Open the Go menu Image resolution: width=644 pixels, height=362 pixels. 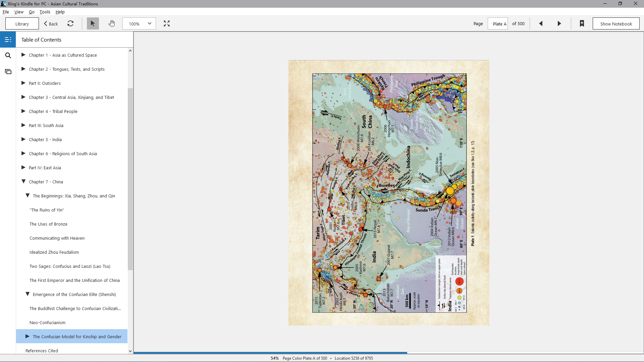(32, 12)
